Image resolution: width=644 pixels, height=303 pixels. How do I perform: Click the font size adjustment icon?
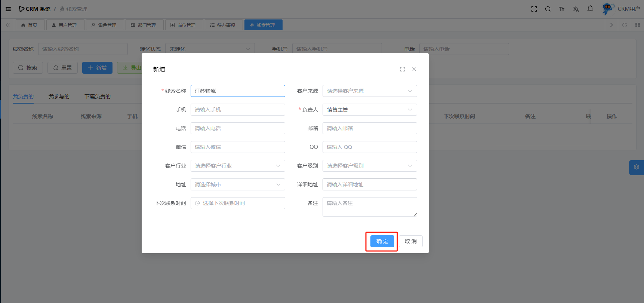click(561, 9)
